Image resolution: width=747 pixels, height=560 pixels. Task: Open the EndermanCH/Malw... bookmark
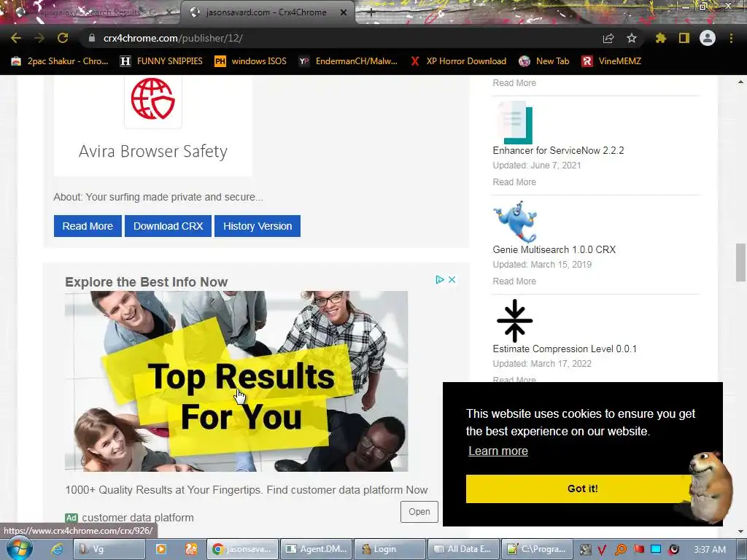click(349, 61)
